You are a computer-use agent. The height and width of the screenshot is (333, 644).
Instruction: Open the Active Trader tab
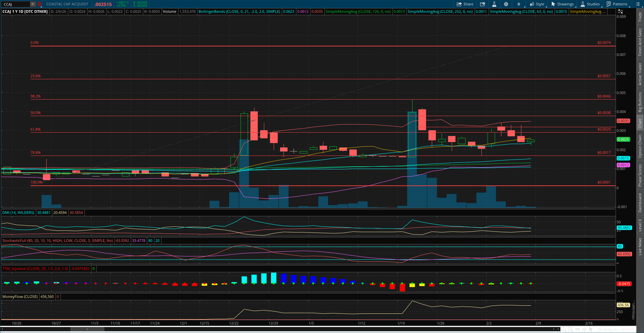coord(639,75)
